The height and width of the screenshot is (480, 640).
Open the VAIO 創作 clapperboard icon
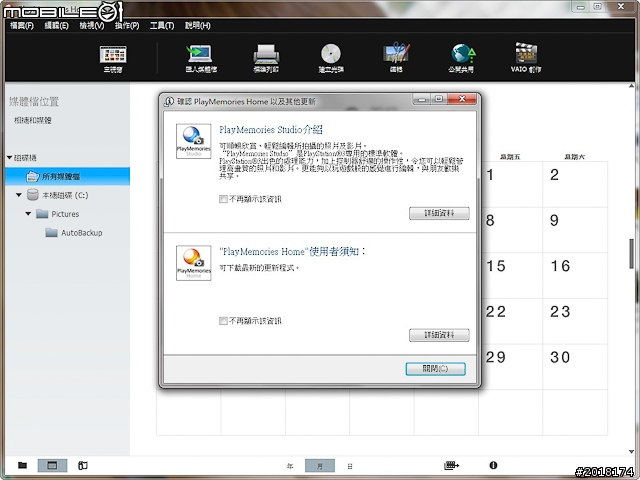[x=527, y=56]
